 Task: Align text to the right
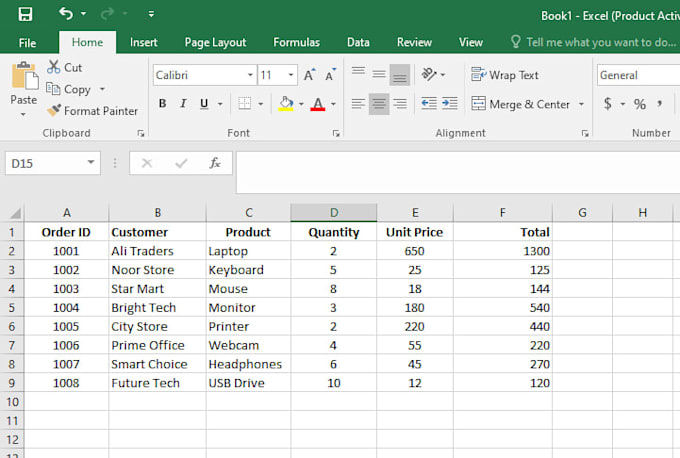tap(399, 104)
